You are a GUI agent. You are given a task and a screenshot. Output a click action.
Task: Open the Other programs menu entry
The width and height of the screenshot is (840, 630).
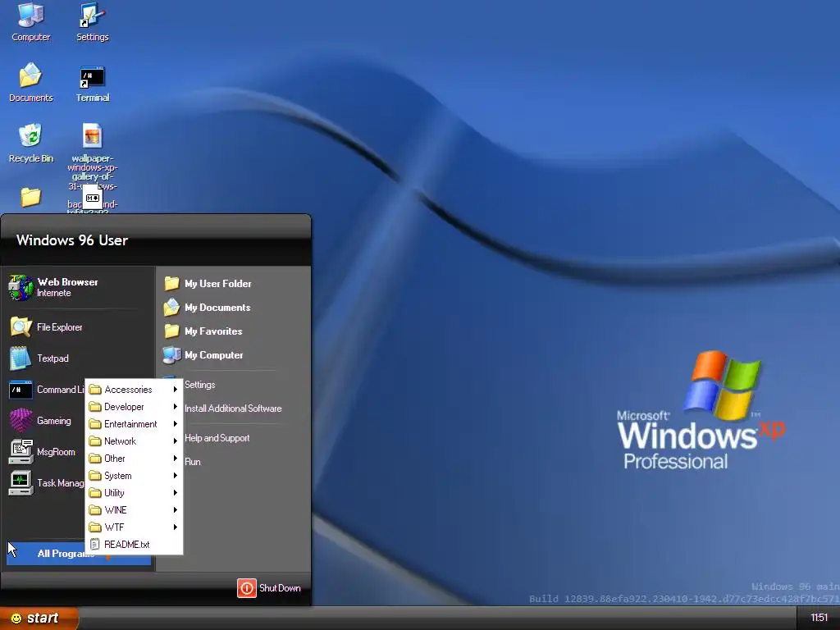click(x=134, y=458)
